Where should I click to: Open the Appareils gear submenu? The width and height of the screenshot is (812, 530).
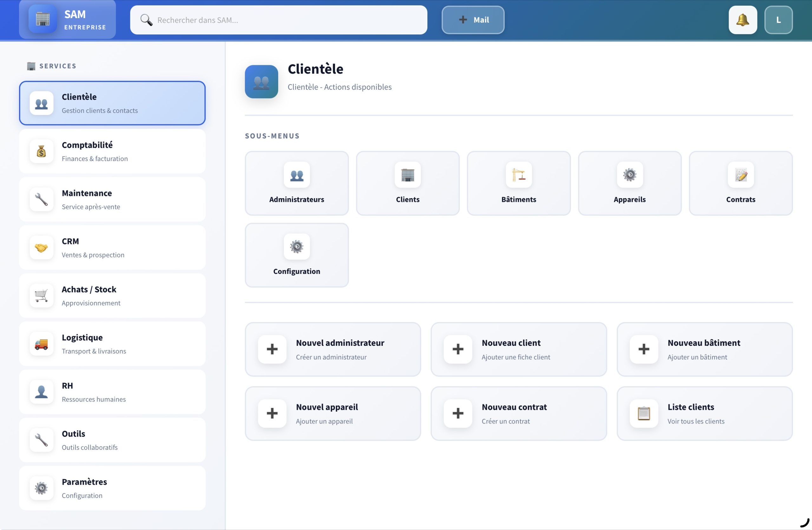(x=630, y=183)
